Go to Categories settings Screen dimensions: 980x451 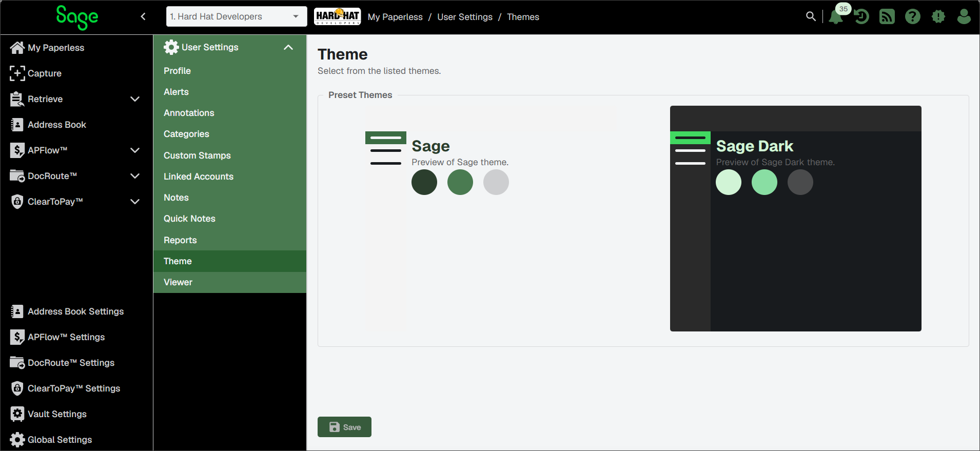click(x=230, y=134)
